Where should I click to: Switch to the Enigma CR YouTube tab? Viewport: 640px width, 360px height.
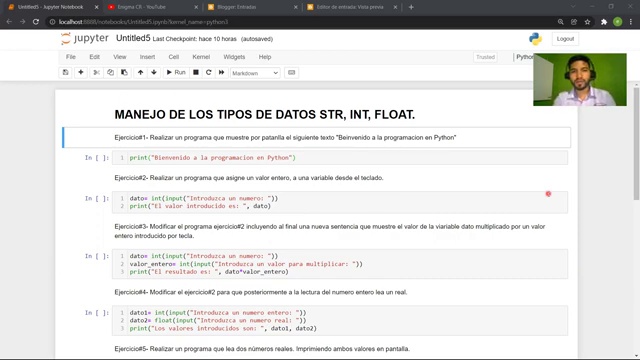click(151, 7)
